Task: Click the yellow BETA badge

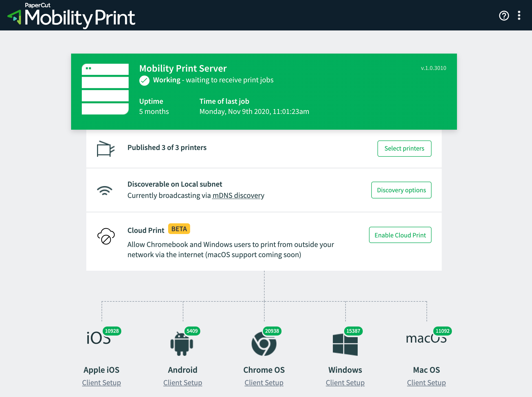Action: (179, 229)
